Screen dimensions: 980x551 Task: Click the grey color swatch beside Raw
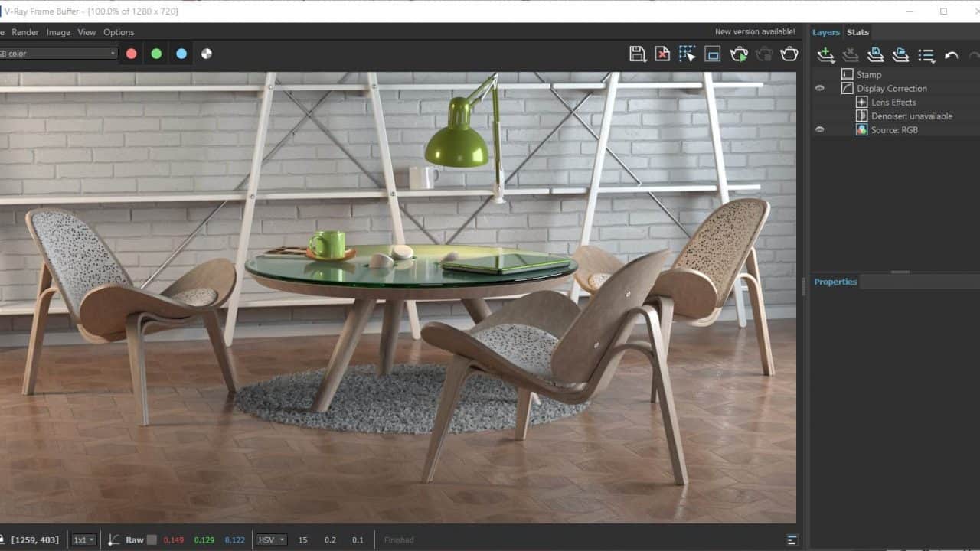point(152,540)
